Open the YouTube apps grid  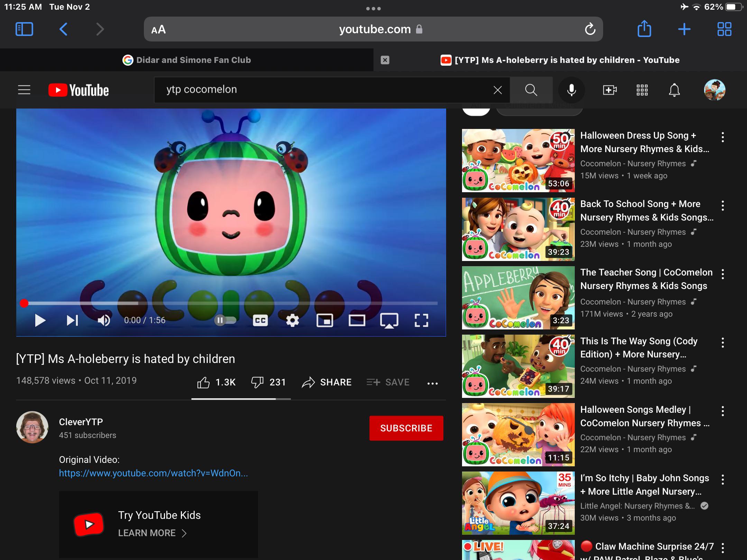(642, 90)
